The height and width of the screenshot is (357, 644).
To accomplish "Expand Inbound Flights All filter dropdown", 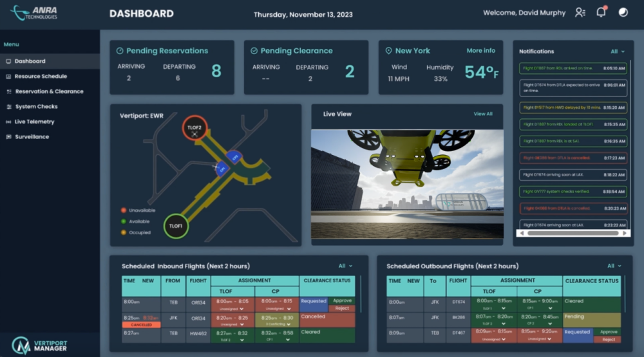I will click(x=346, y=266).
